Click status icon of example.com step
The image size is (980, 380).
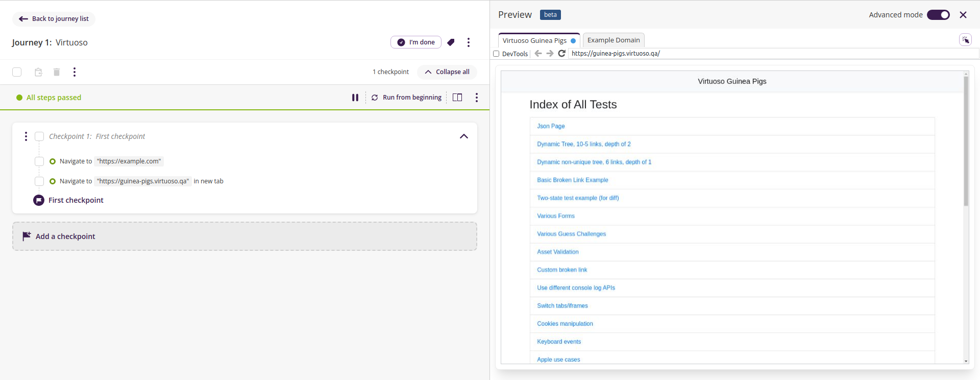click(53, 161)
